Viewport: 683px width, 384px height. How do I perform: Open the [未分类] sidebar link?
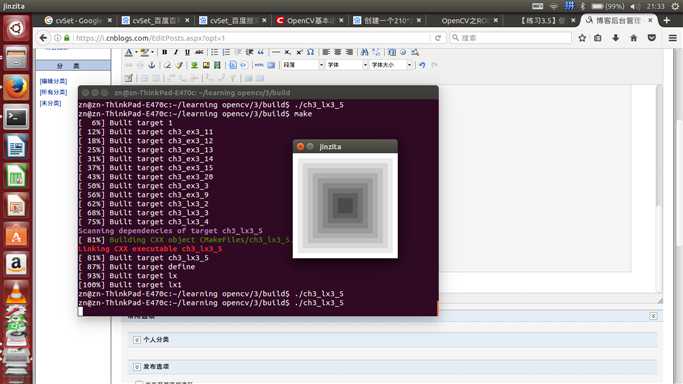[51, 103]
